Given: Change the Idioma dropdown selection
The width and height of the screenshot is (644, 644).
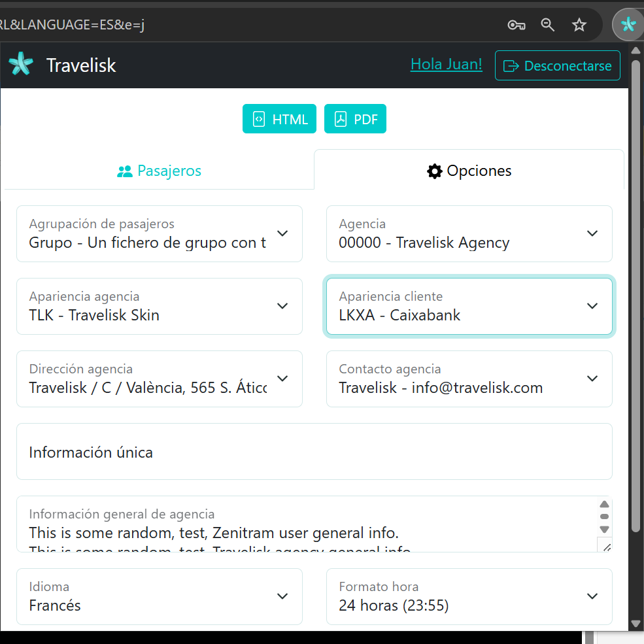Looking at the screenshot, I should (x=160, y=597).
